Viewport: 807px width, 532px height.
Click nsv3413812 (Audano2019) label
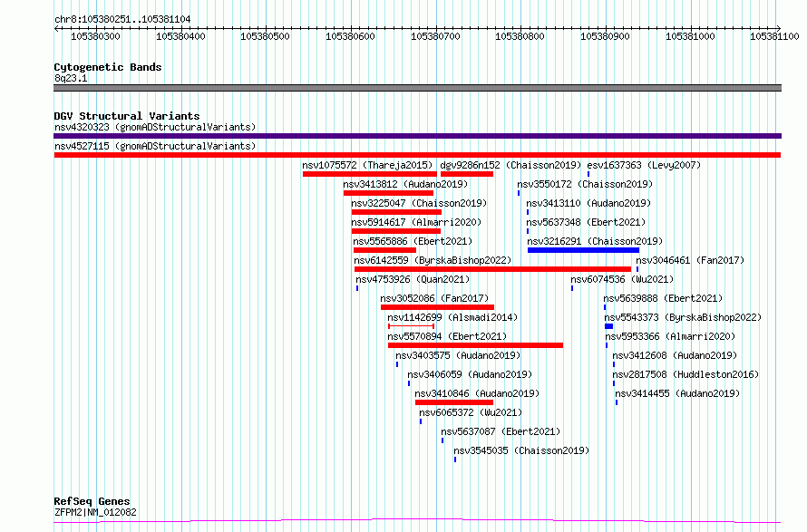click(x=405, y=184)
